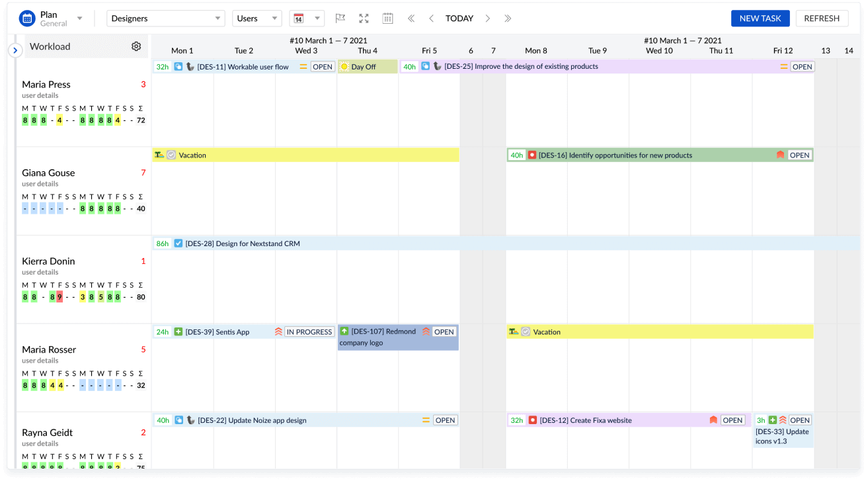Open the Workload settings gear

tap(136, 46)
